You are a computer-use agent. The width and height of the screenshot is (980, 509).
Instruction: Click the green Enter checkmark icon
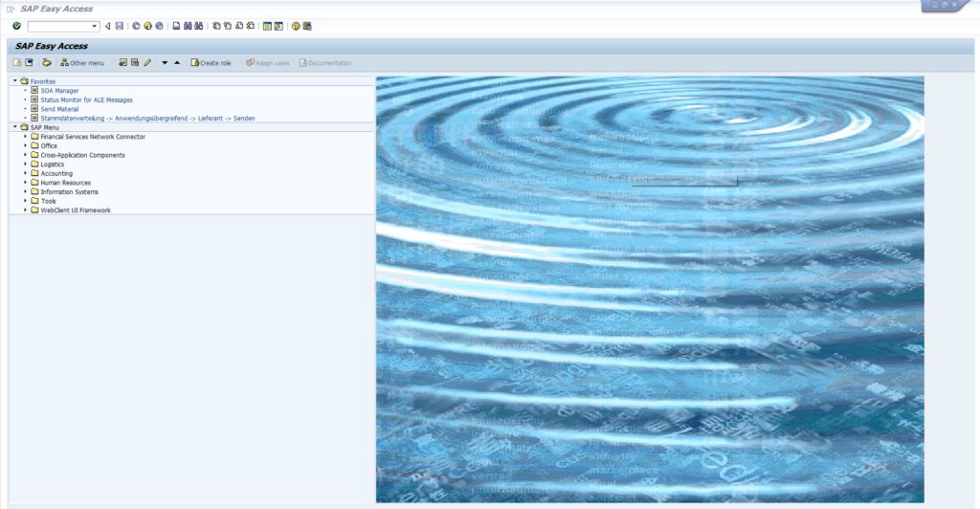click(x=16, y=26)
